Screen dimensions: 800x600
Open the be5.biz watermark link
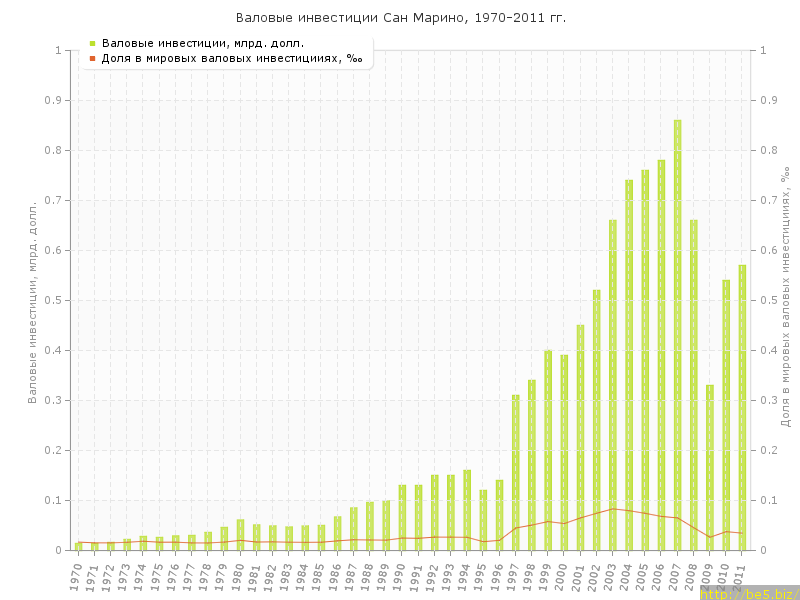(749, 593)
